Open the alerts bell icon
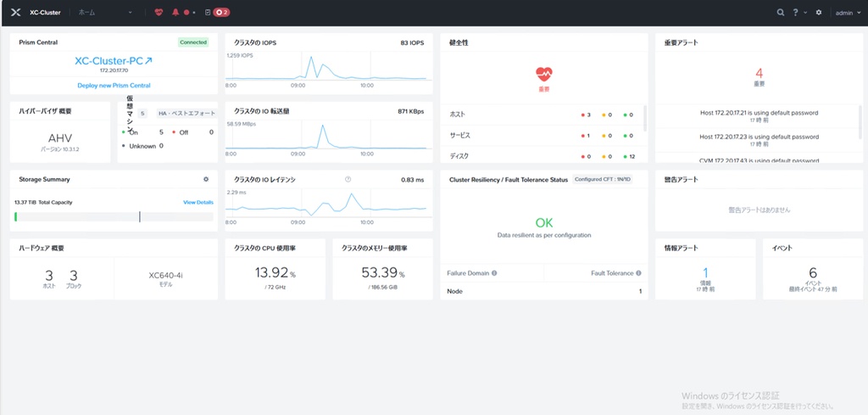Screen dimensions: 868x415 click(x=175, y=13)
